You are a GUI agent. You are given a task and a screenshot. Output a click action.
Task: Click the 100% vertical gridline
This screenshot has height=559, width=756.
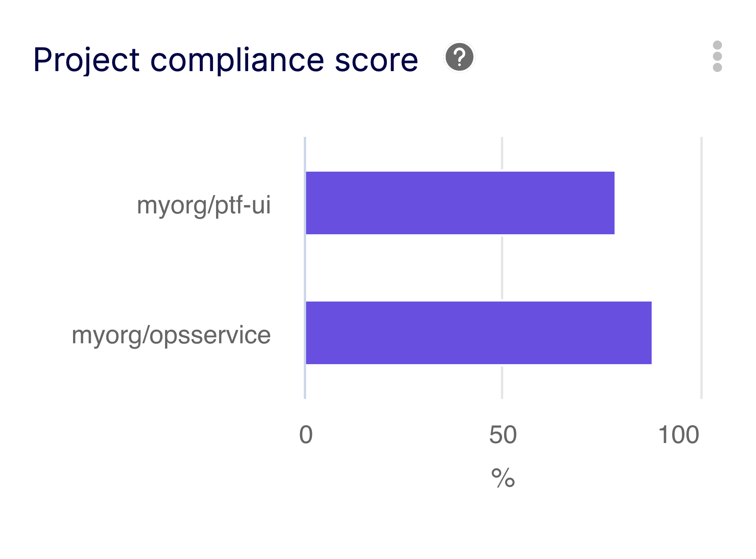coord(702,268)
